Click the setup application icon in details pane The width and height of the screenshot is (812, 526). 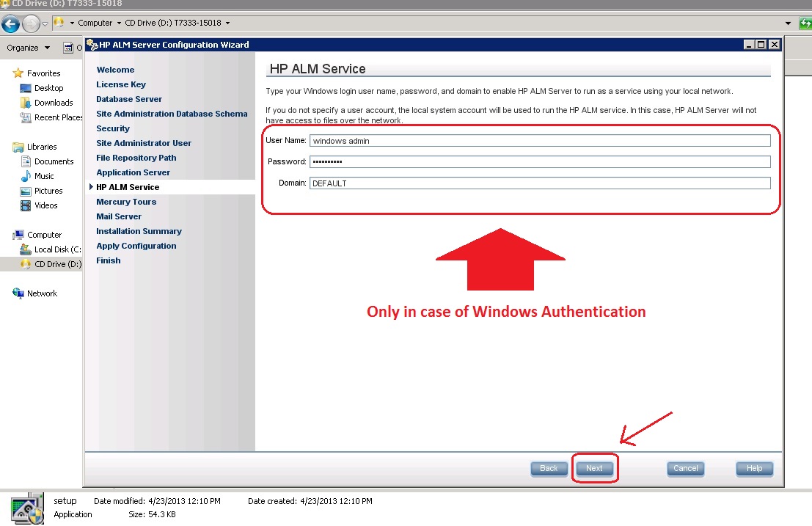coord(27,508)
